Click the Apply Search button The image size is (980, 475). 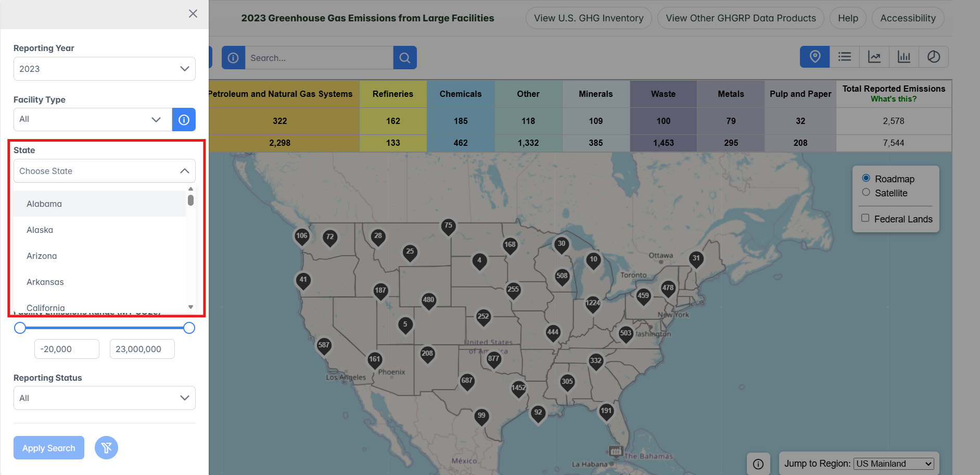coord(49,448)
